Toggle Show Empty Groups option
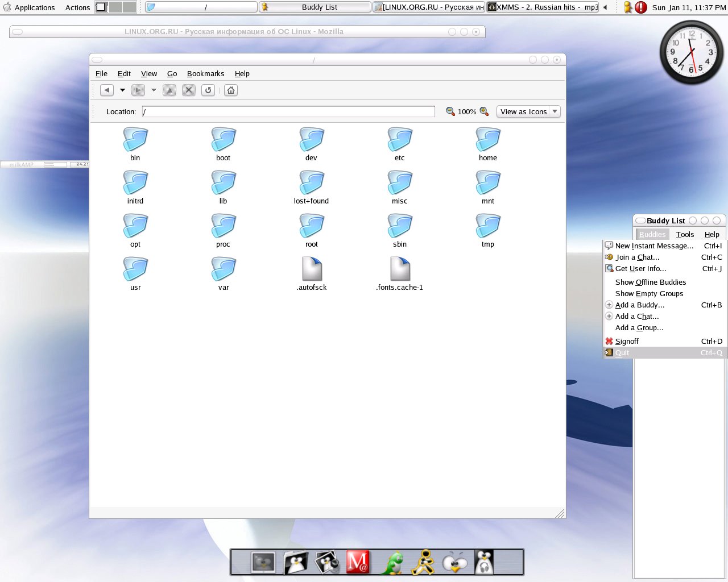Image resolution: width=728 pixels, height=582 pixels. click(x=649, y=293)
